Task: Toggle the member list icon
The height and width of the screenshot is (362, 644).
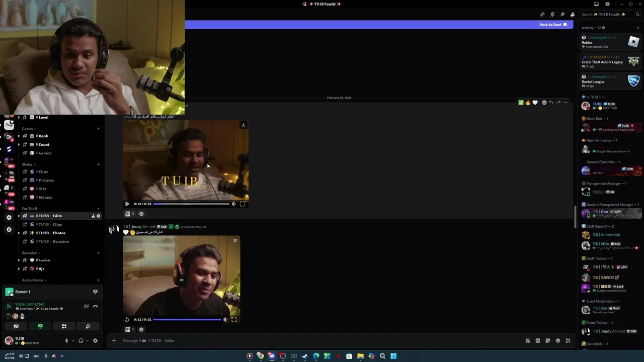Action: [x=572, y=15]
